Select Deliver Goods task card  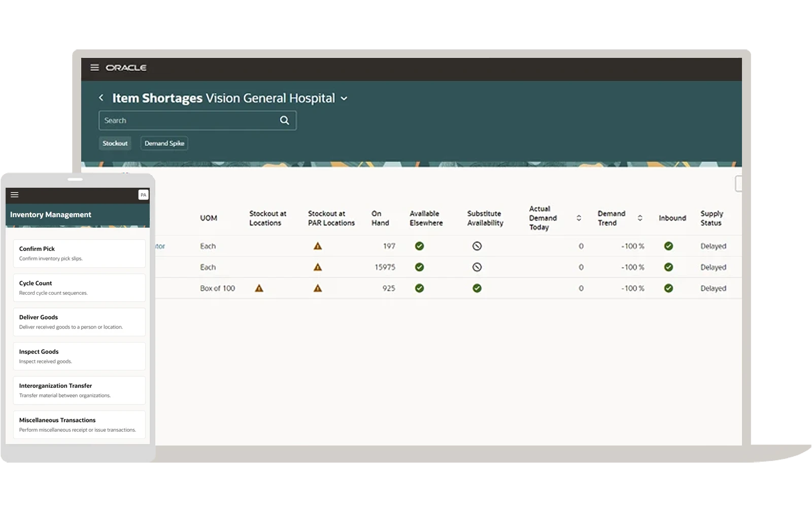tap(79, 322)
